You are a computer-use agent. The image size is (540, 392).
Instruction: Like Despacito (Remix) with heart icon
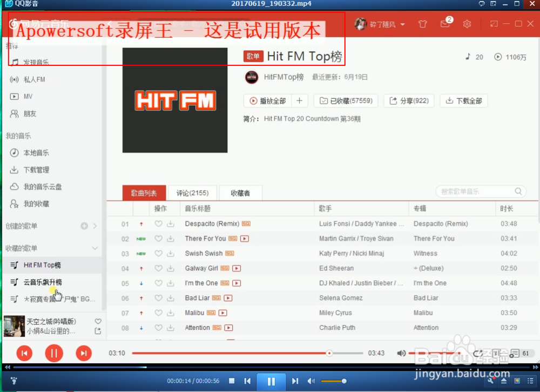[x=158, y=224]
